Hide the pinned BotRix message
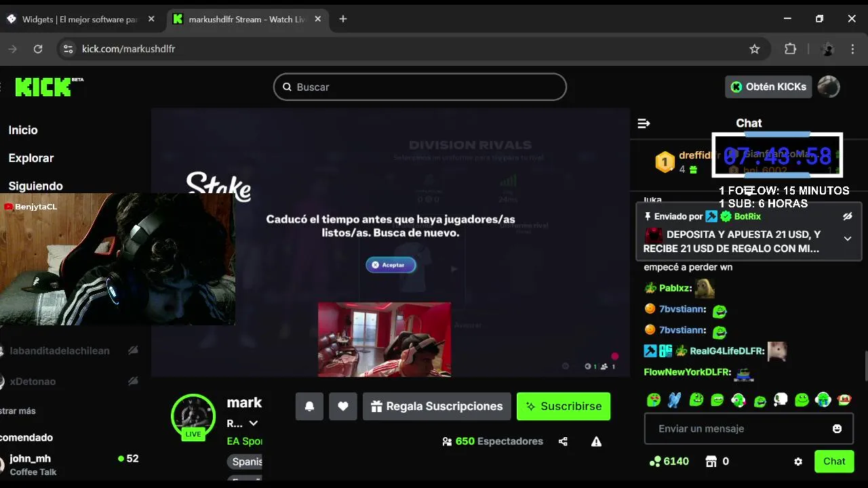Image resolution: width=868 pixels, height=488 pixels. (x=847, y=216)
